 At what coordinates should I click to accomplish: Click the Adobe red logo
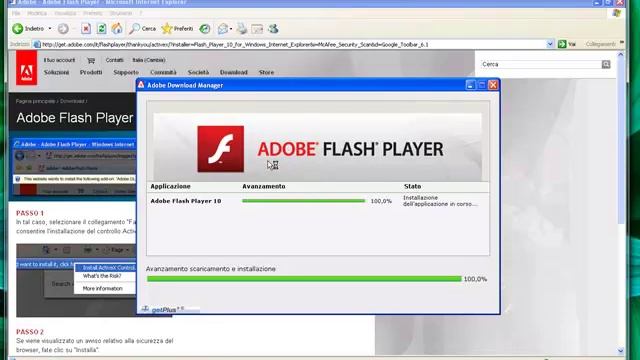27,68
